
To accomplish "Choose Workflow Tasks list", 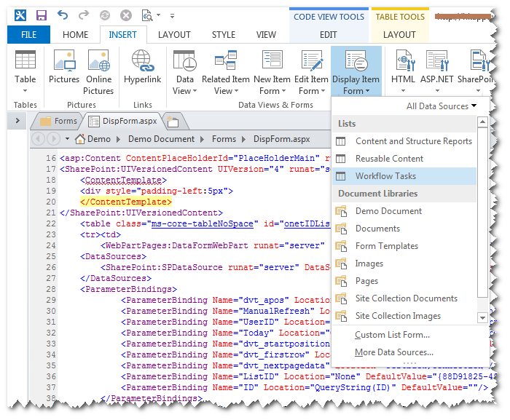I will coord(404,176).
